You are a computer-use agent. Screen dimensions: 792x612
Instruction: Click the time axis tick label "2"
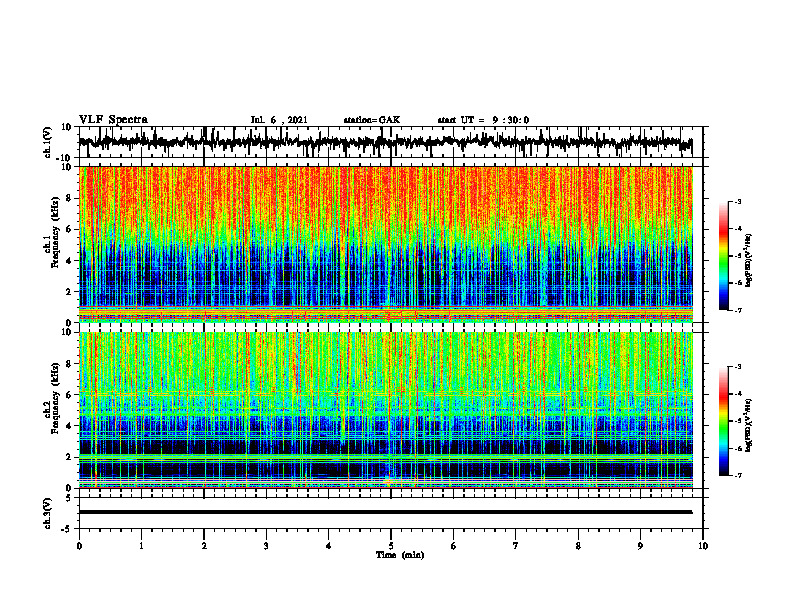pos(204,546)
